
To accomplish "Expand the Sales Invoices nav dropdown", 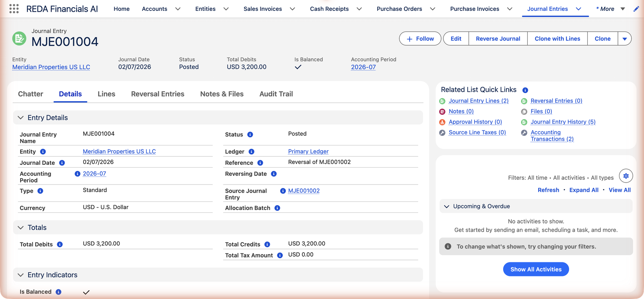I will [293, 9].
